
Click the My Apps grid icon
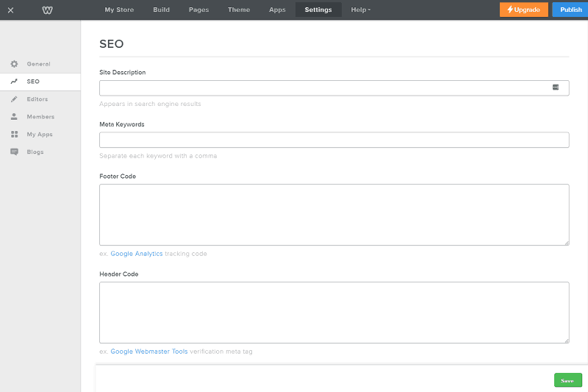[14, 135]
